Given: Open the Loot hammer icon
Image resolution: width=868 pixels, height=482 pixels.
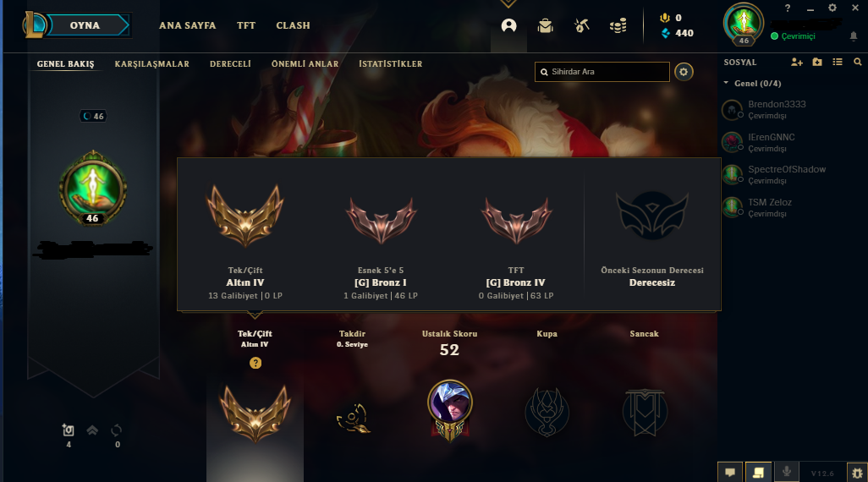Looking at the screenshot, I should (581, 25).
